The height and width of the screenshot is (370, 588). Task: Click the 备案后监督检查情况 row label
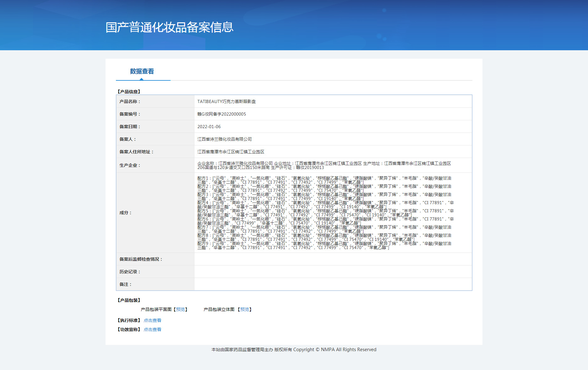tap(141, 259)
